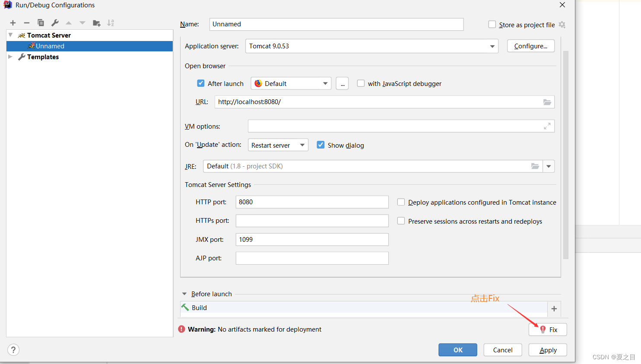This screenshot has height=364, width=641.
Task: Click the HTTP port field
Action: [x=312, y=202]
